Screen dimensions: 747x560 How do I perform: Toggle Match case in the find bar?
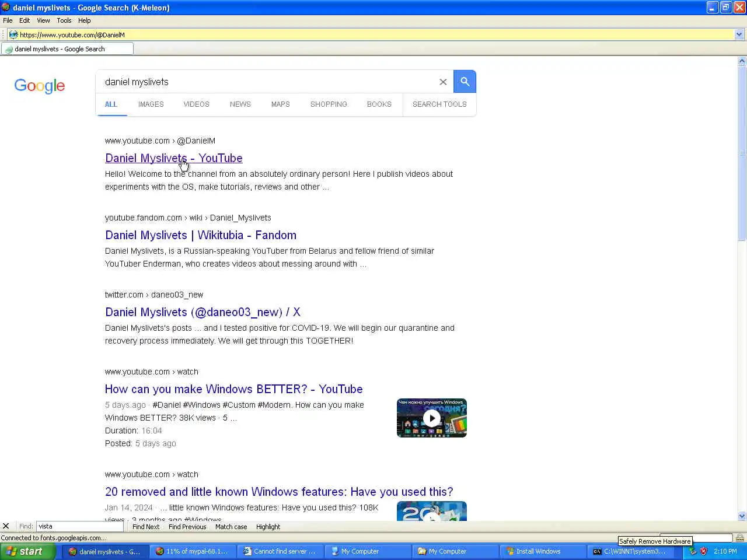[231, 527]
